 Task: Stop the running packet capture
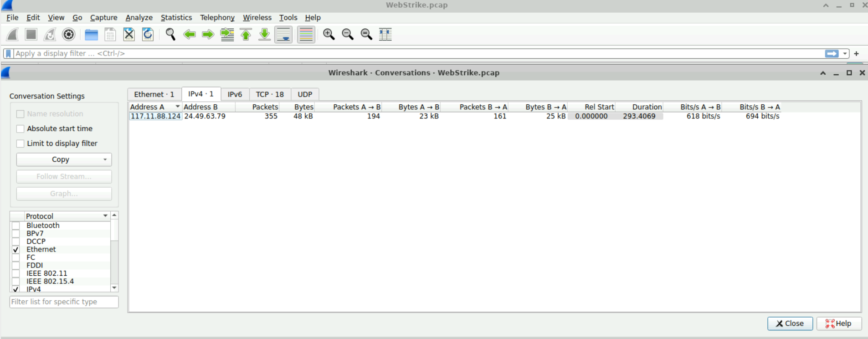pos(31,35)
